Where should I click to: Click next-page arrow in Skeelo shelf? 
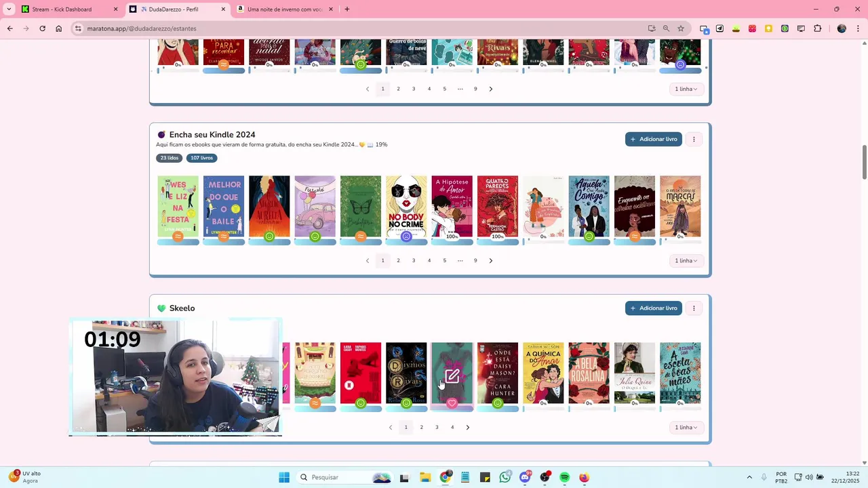468,427
